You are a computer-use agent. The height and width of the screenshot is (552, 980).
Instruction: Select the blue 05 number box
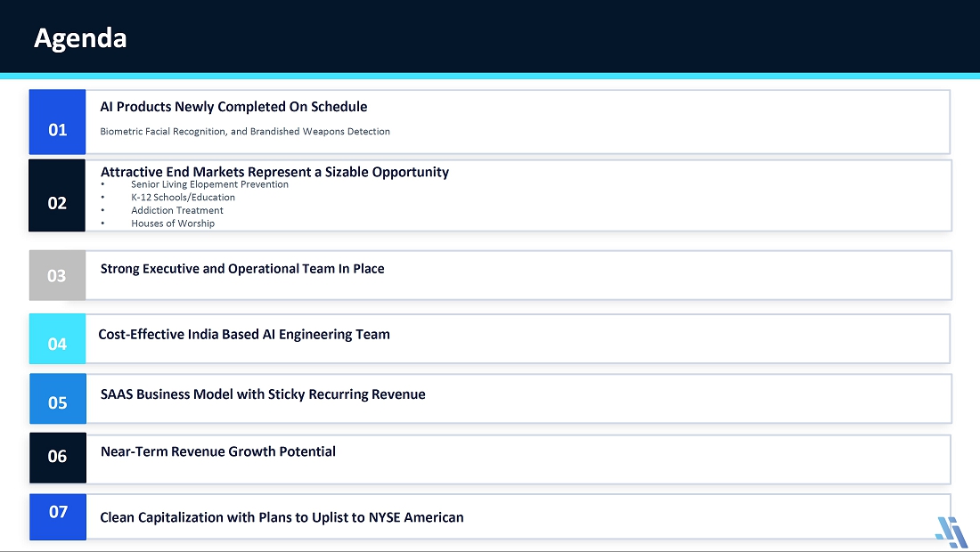(x=58, y=398)
